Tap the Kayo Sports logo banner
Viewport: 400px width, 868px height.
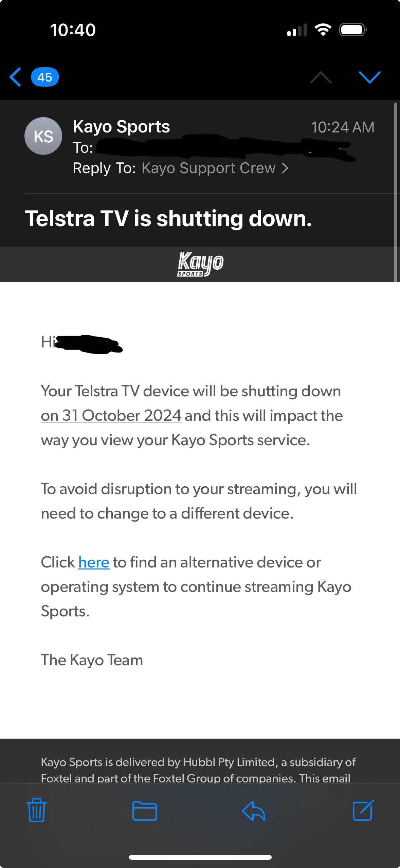pyautogui.click(x=200, y=264)
